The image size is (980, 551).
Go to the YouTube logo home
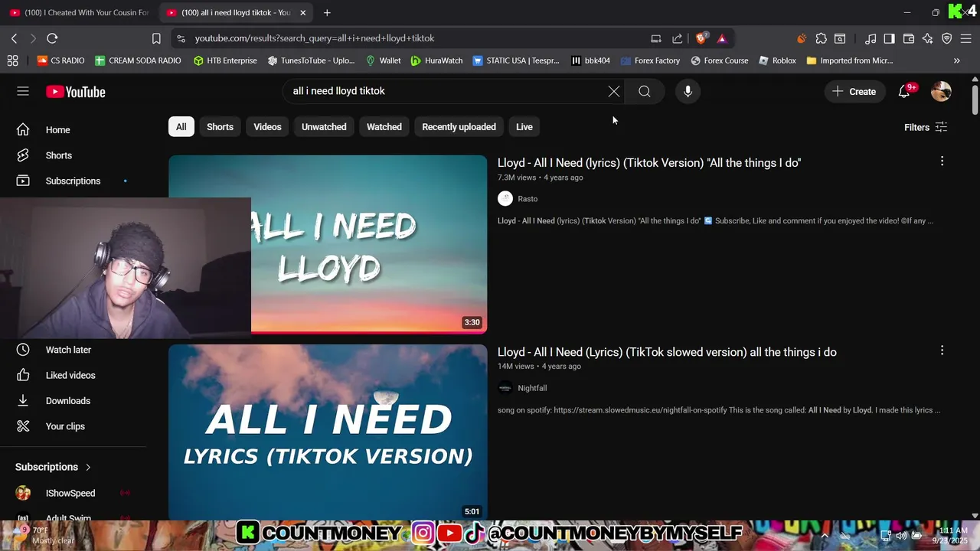click(x=75, y=92)
